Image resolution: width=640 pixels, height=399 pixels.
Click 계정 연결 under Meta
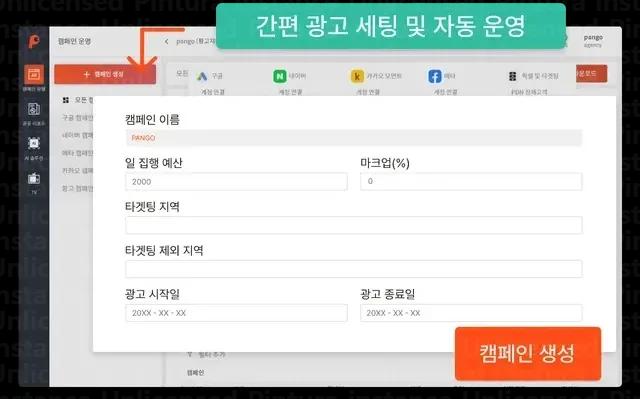(445, 93)
